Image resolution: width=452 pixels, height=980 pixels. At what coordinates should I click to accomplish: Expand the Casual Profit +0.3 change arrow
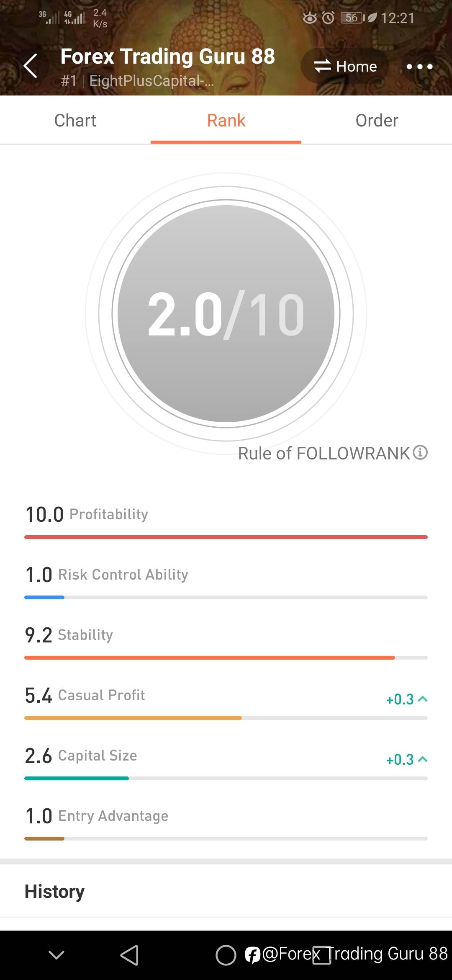point(423,699)
